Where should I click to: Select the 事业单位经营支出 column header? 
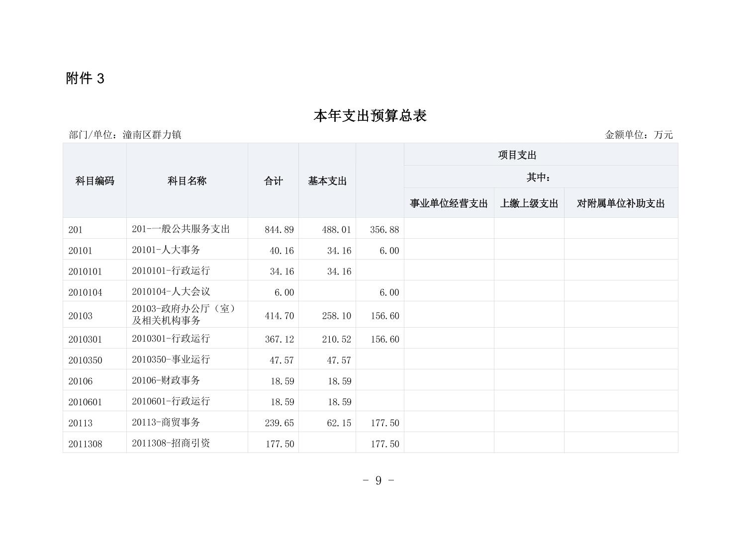click(449, 203)
